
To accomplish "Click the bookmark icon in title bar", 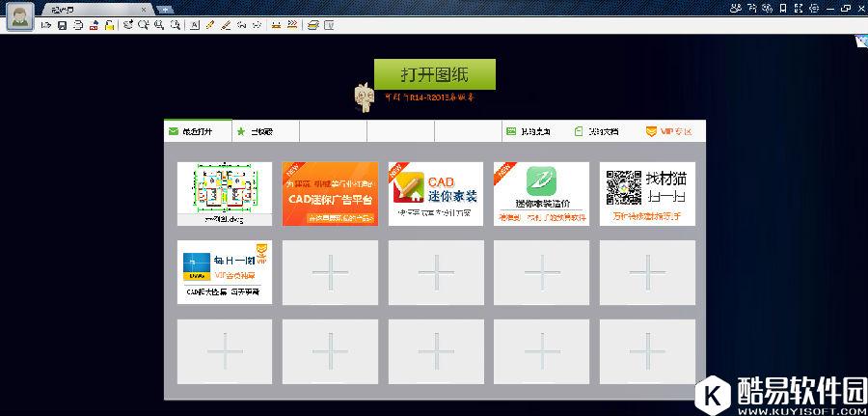I will 783,9.
